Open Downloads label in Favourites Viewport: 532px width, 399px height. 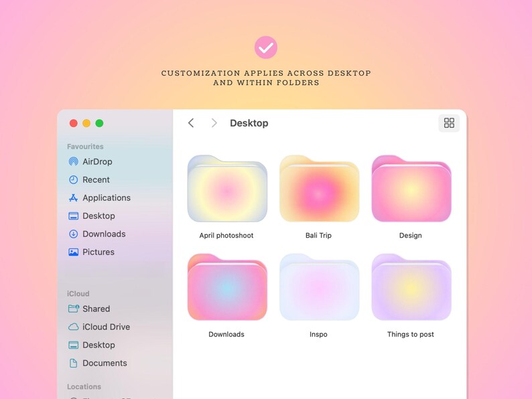(x=104, y=234)
